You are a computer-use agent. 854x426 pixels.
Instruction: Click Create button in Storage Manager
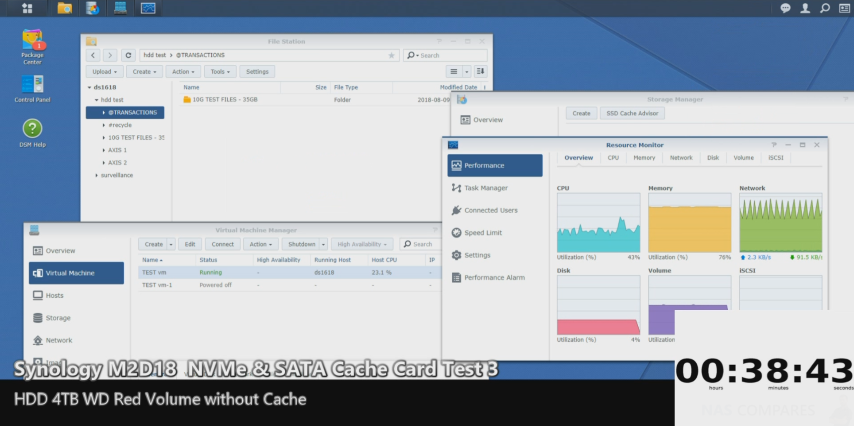[581, 113]
